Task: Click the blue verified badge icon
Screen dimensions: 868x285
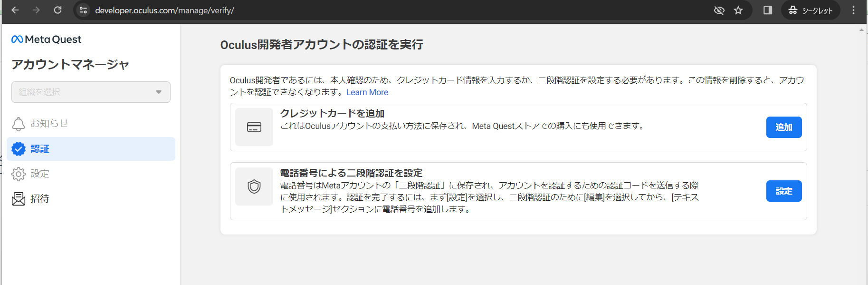Action: point(19,149)
